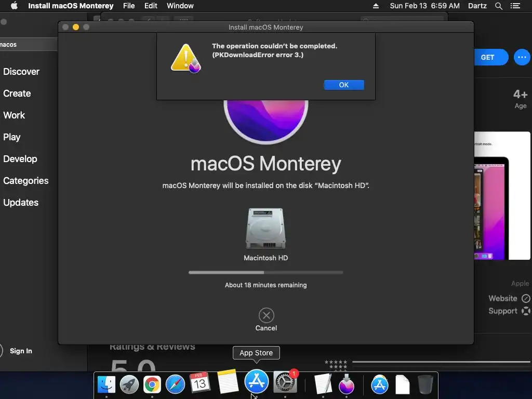Open the Install macOS Monterey menu
Viewport: 532px width, 399px height.
point(71,6)
